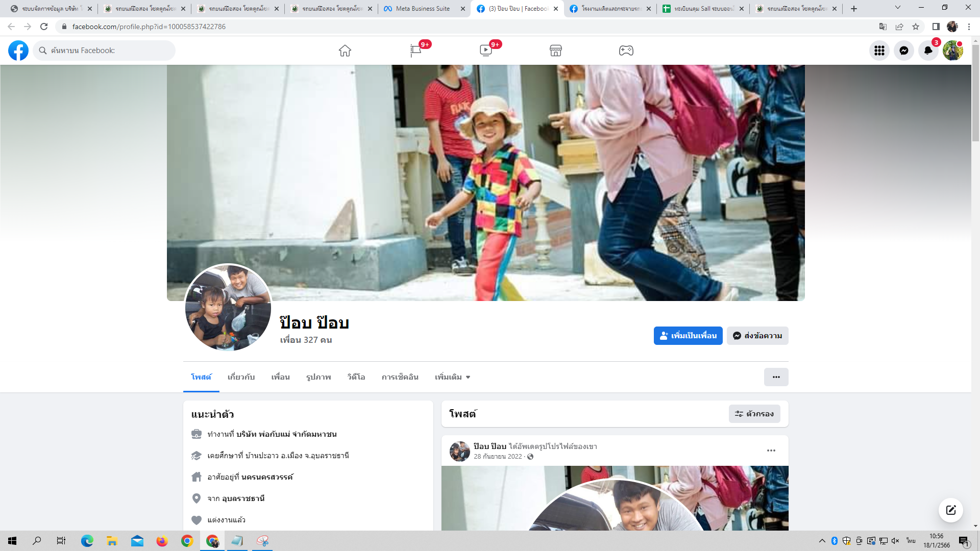Open the Marketplace storefront icon

click(x=556, y=51)
